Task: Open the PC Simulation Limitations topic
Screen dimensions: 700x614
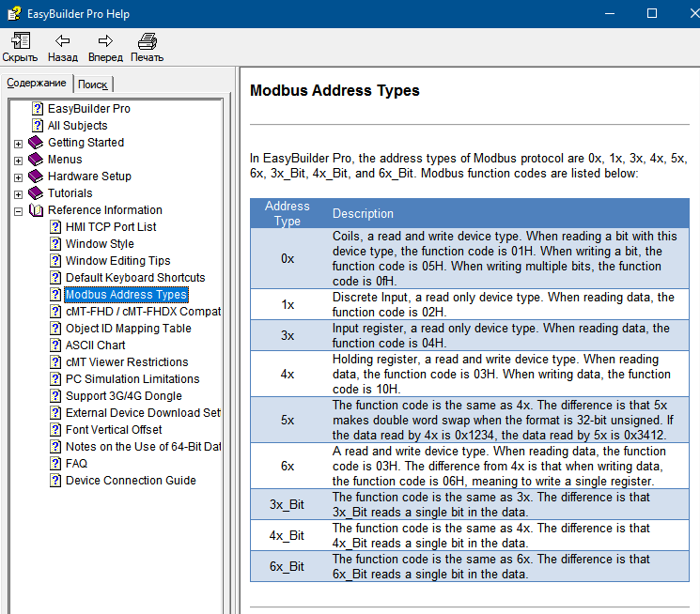Action: pyautogui.click(x=132, y=379)
